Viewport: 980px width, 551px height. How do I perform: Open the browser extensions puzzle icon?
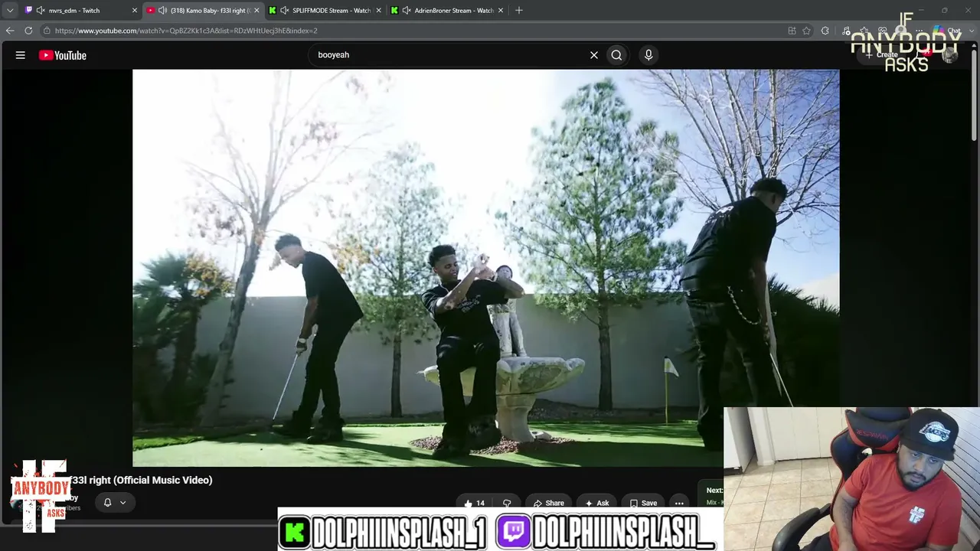(x=825, y=31)
